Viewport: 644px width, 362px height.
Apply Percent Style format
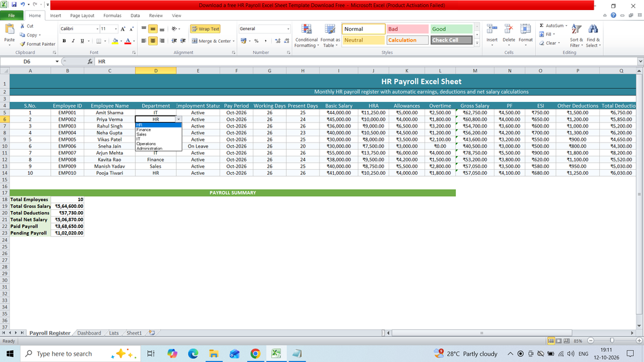click(x=257, y=41)
